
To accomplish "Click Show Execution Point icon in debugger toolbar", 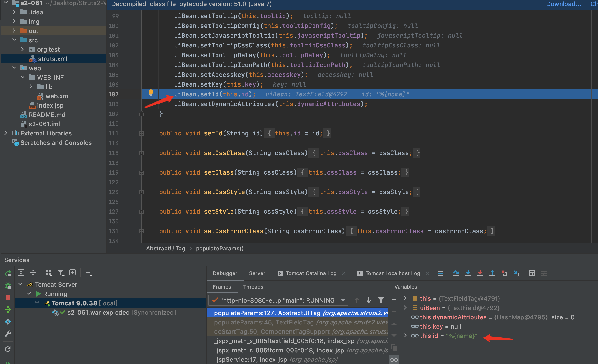I will [x=441, y=273].
